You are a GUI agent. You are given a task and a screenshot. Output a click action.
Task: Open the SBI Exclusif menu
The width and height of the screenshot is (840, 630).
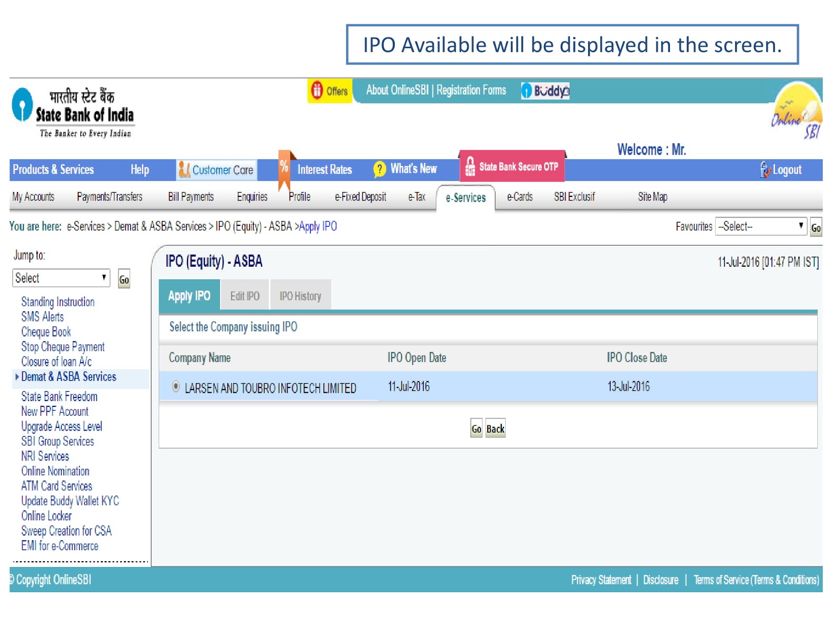574,197
